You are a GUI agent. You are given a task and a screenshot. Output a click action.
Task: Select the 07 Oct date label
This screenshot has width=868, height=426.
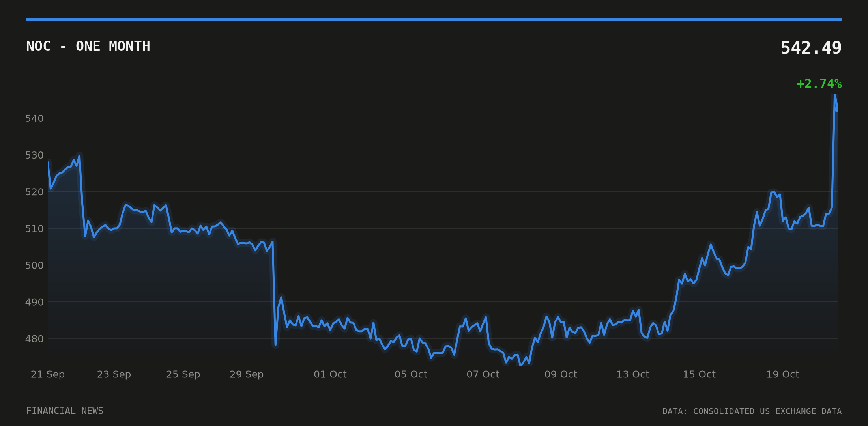(x=483, y=374)
